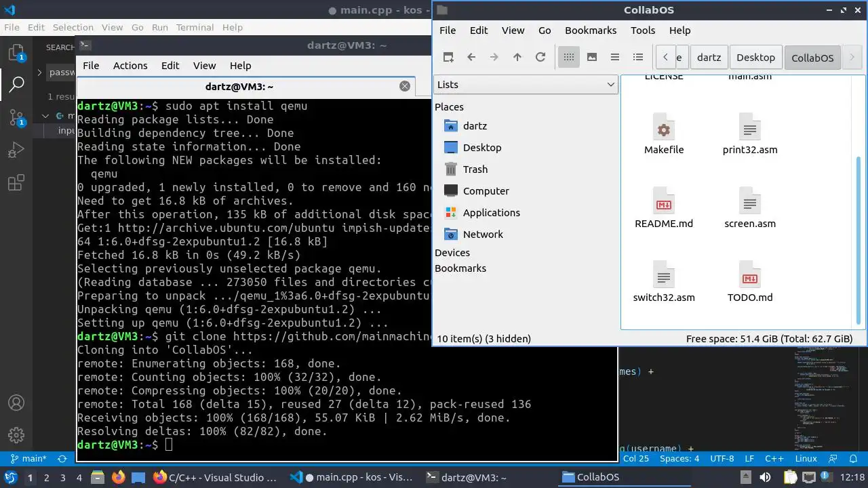Click main* git branch in status bar

[x=28, y=459]
